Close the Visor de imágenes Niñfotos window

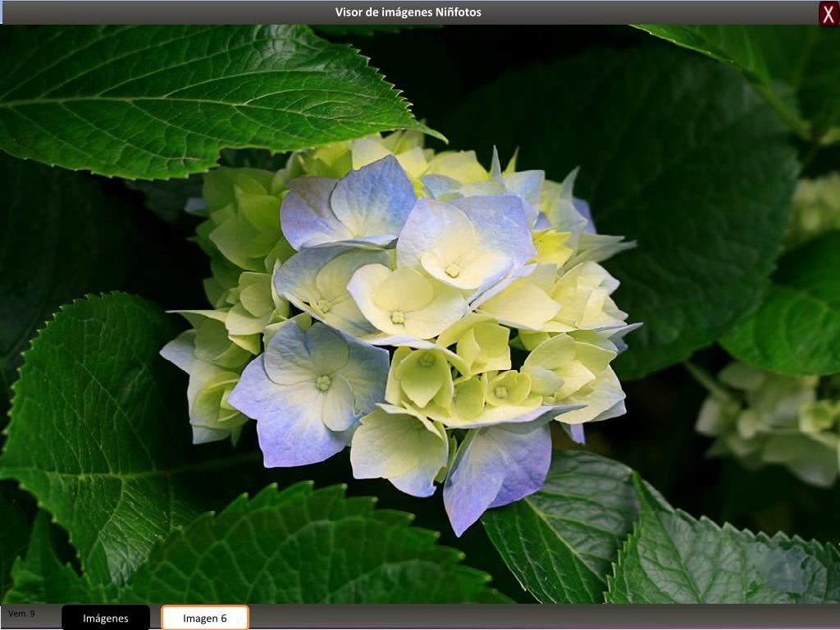click(x=829, y=13)
